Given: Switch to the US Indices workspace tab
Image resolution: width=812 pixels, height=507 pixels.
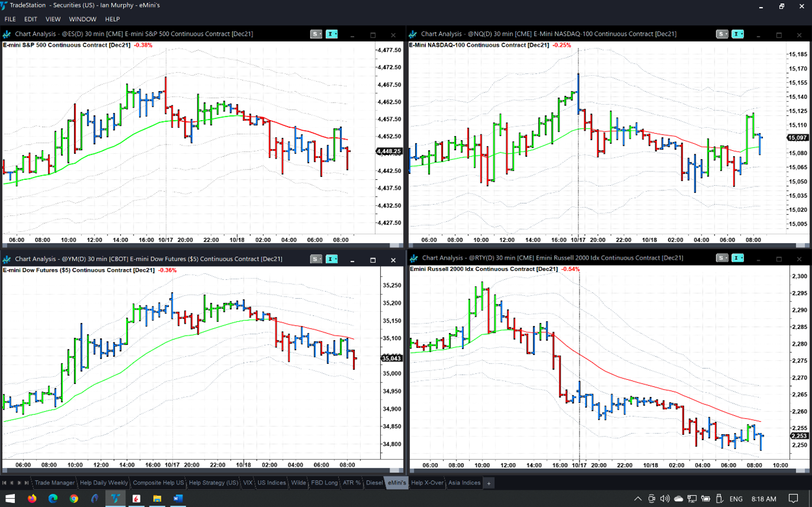Looking at the screenshot, I should [x=271, y=483].
